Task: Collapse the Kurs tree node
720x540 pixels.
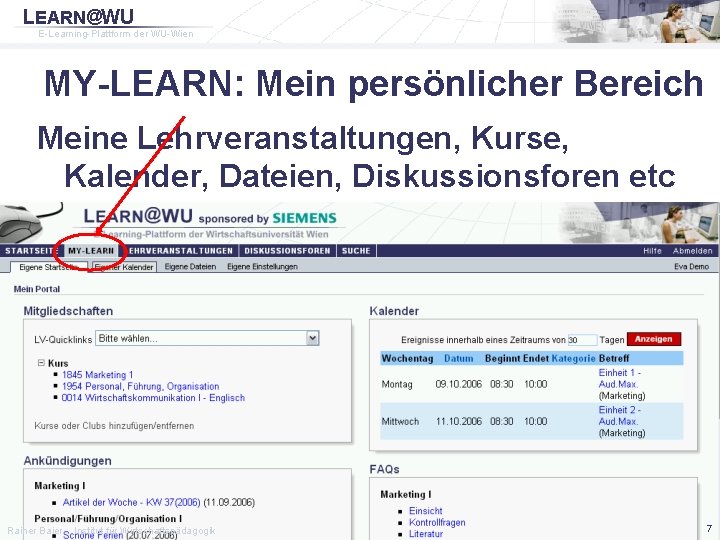Action: (41, 363)
